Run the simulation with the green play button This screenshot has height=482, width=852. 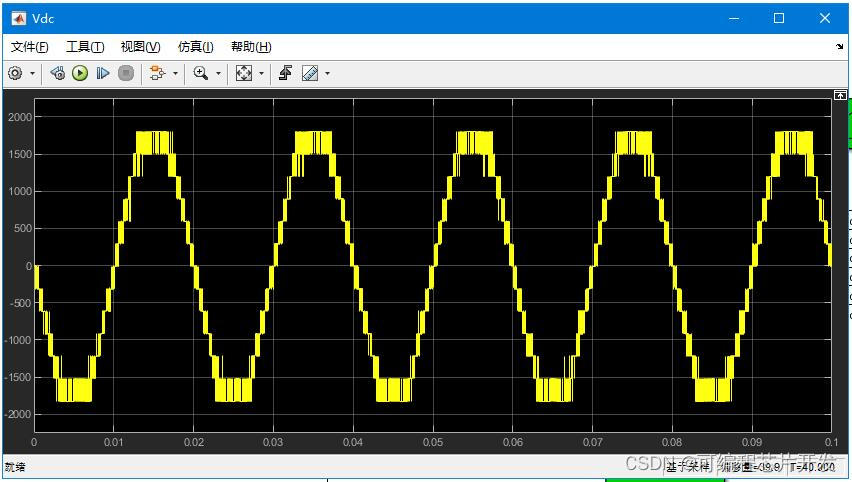80,73
